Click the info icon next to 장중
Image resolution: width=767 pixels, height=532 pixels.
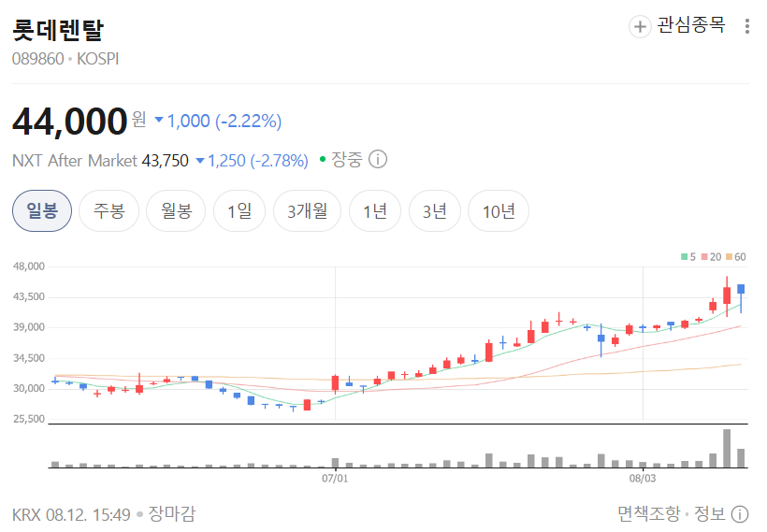click(378, 159)
